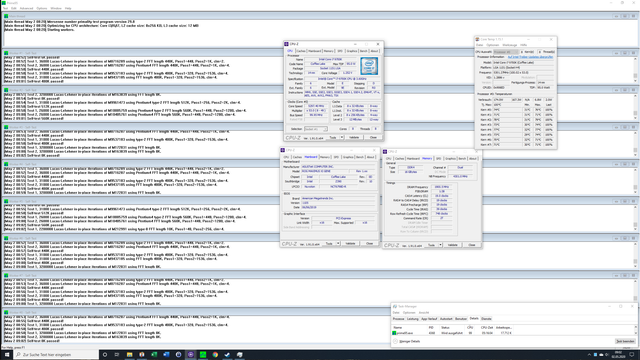Viewport: 640px width, 360px height.
Task: Click the Core Temp title bar icon
Action: (478, 40)
